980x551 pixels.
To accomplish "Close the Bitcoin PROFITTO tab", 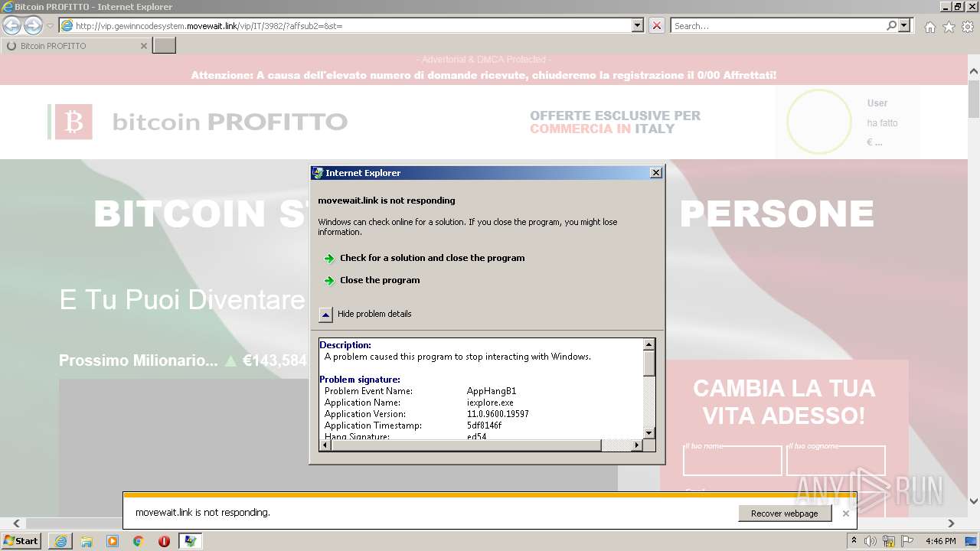I will pos(144,46).
